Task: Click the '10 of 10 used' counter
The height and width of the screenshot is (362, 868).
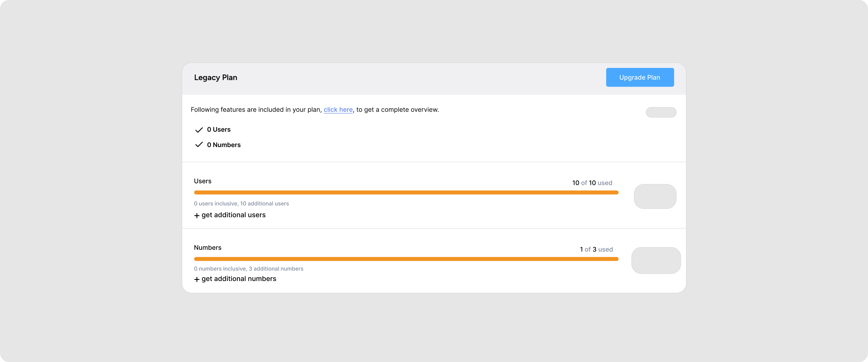Action: click(592, 183)
